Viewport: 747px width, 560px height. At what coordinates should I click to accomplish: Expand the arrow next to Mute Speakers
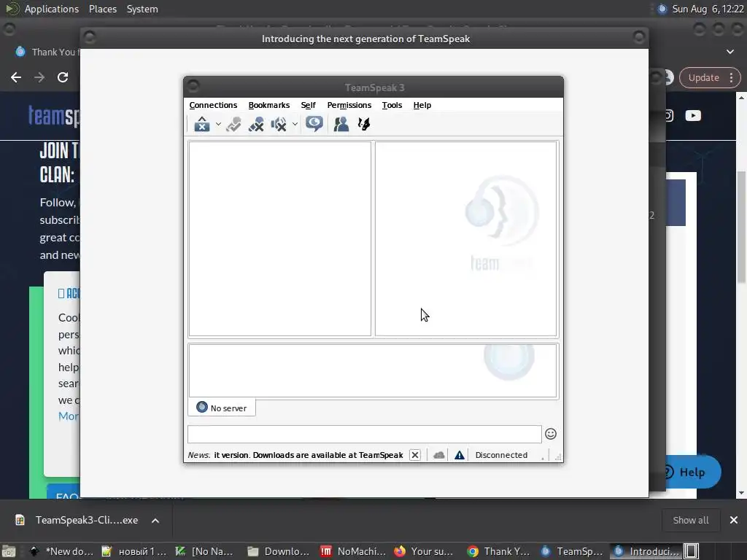(295, 124)
